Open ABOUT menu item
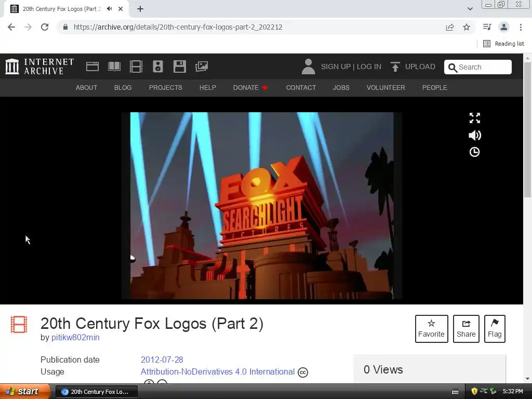The height and width of the screenshot is (399, 532). pyautogui.click(x=87, y=87)
